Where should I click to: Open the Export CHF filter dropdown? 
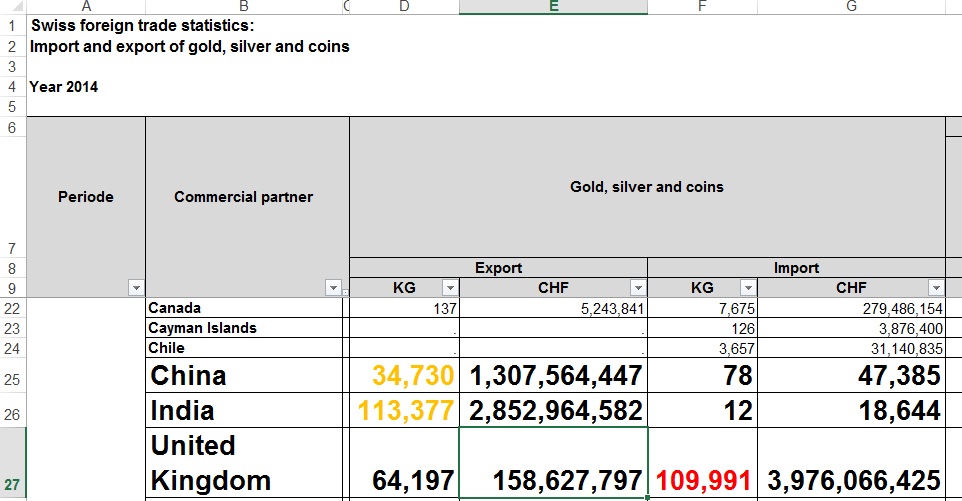coord(637,288)
